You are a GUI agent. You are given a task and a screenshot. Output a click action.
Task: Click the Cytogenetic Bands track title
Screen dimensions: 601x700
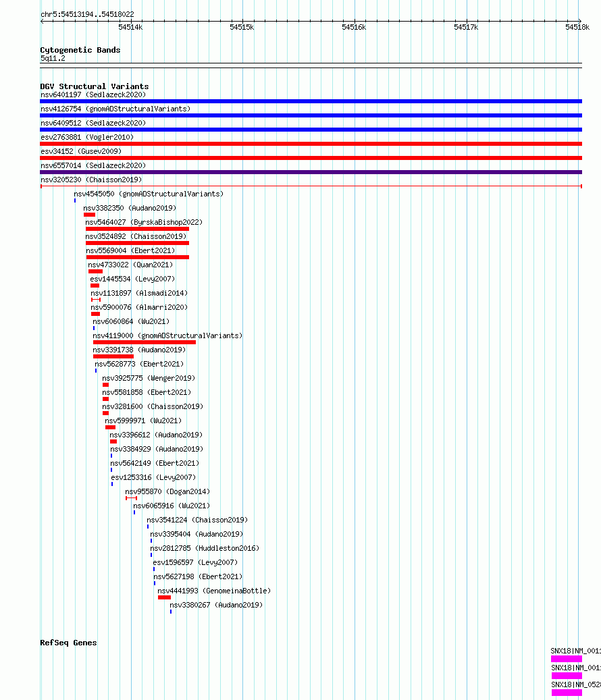coord(80,50)
